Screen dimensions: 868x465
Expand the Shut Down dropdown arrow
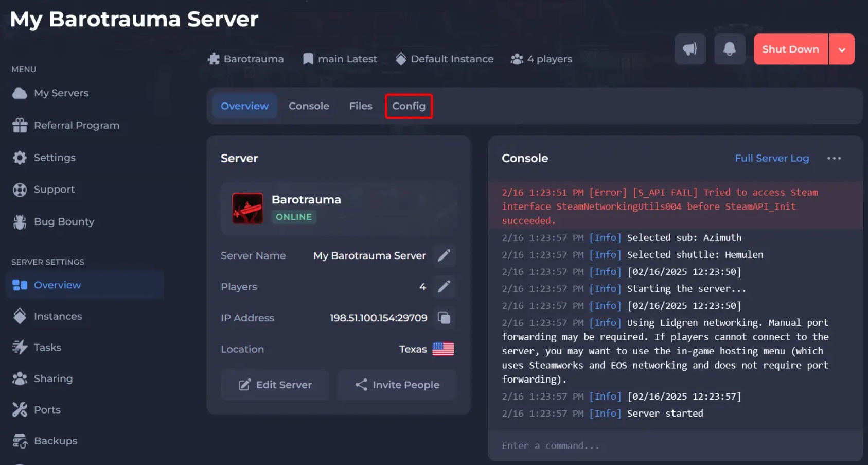(842, 50)
